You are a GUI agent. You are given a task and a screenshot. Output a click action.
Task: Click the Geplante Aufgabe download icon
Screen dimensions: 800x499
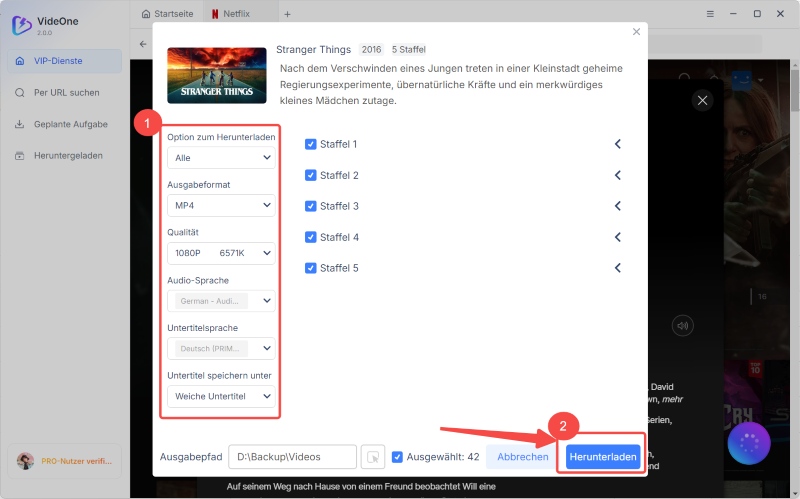[x=20, y=124]
